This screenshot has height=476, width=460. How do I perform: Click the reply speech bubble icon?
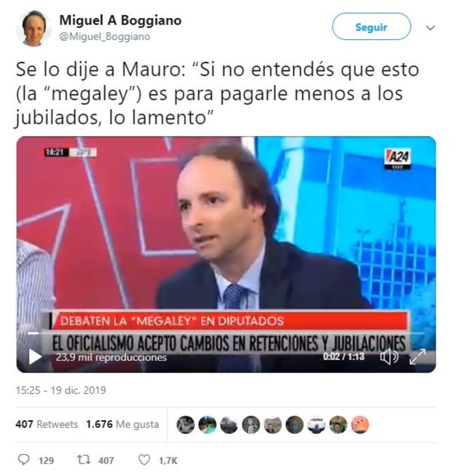[x=24, y=460]
